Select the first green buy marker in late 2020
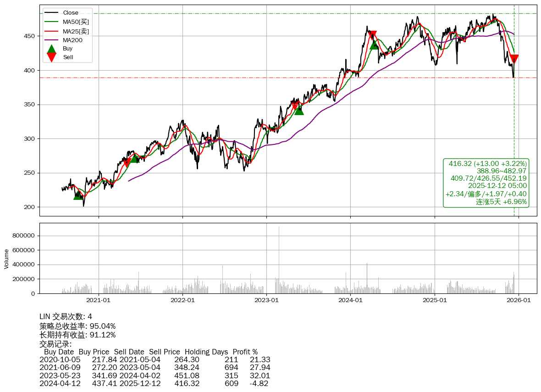This screenshot has height=392, width=541. click(78, 195)
